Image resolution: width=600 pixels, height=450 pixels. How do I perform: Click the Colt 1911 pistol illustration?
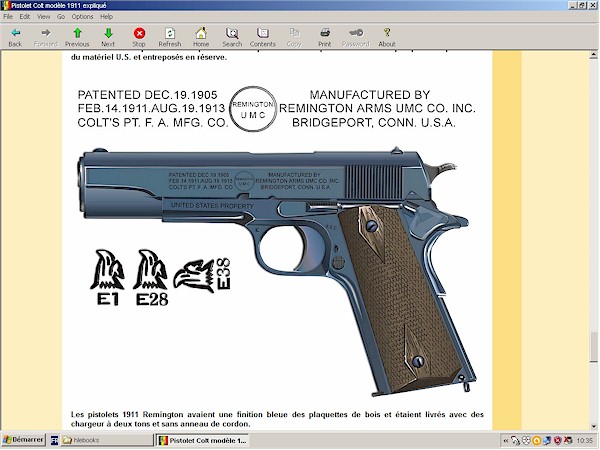[x=277, y=270]
